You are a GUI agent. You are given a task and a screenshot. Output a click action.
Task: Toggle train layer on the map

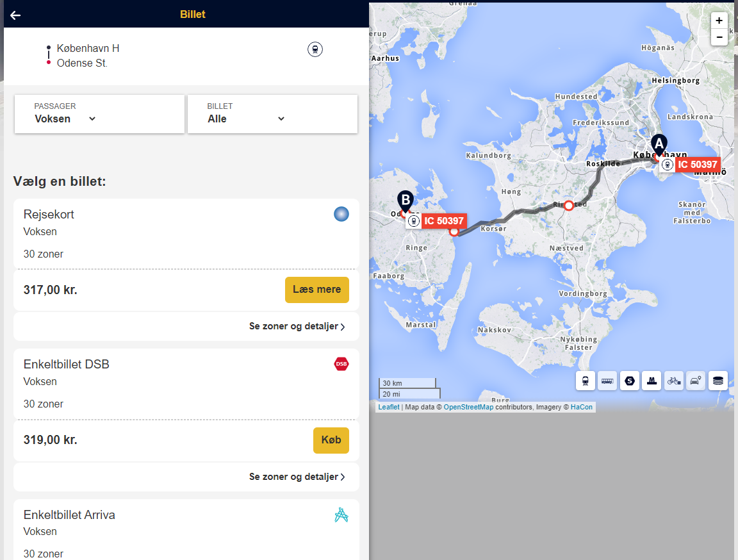click(x=585, y=381)
